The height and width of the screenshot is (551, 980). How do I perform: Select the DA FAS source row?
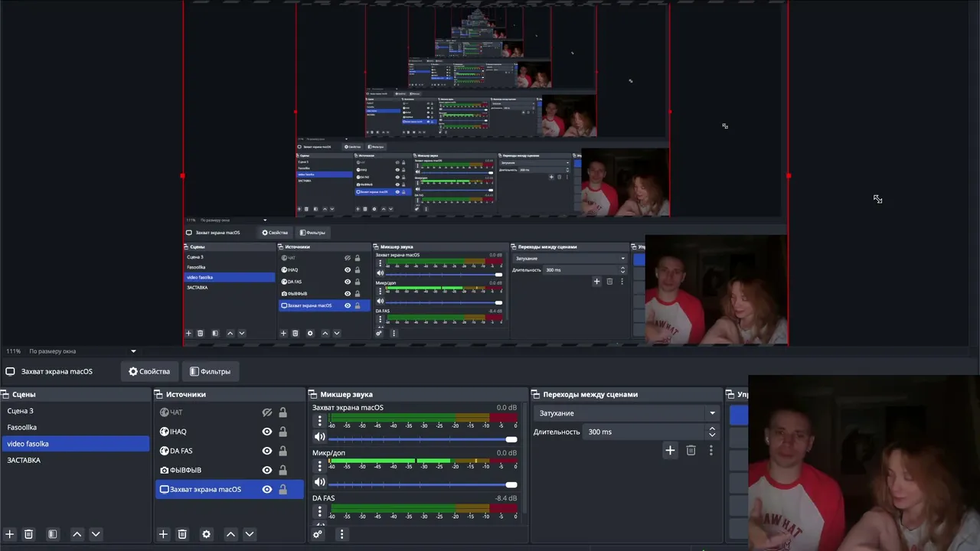[229, 451]
